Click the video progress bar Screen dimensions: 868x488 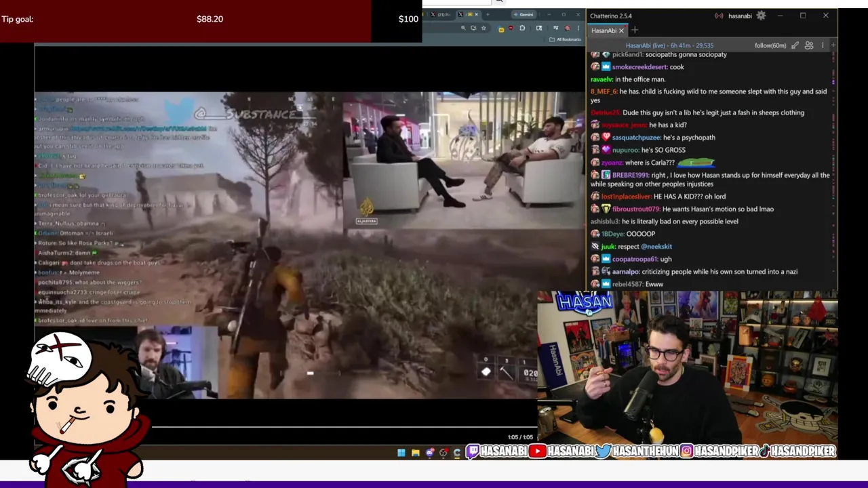344,427
